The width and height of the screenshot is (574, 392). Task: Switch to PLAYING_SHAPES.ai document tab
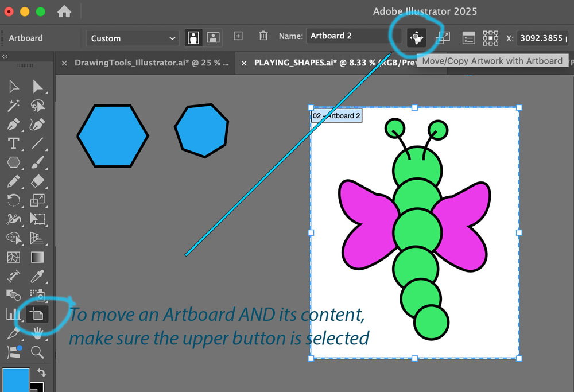pos(326,63)
